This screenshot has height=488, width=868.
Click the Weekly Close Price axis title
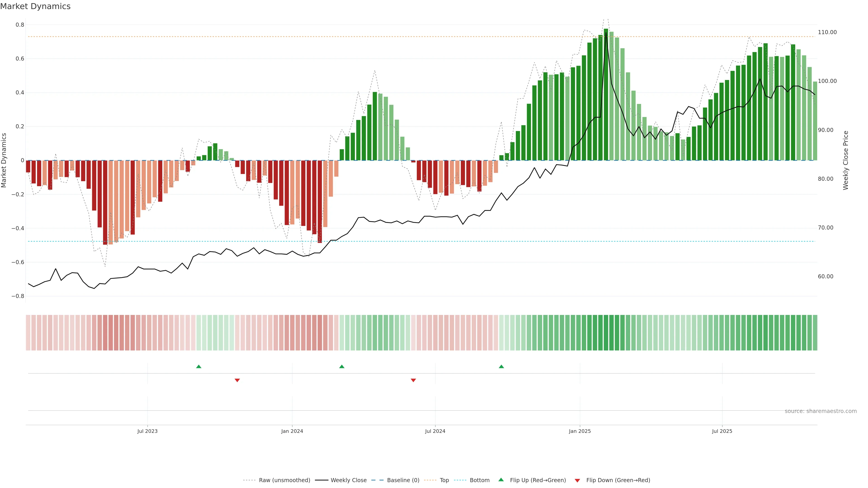tap(846, 160)
